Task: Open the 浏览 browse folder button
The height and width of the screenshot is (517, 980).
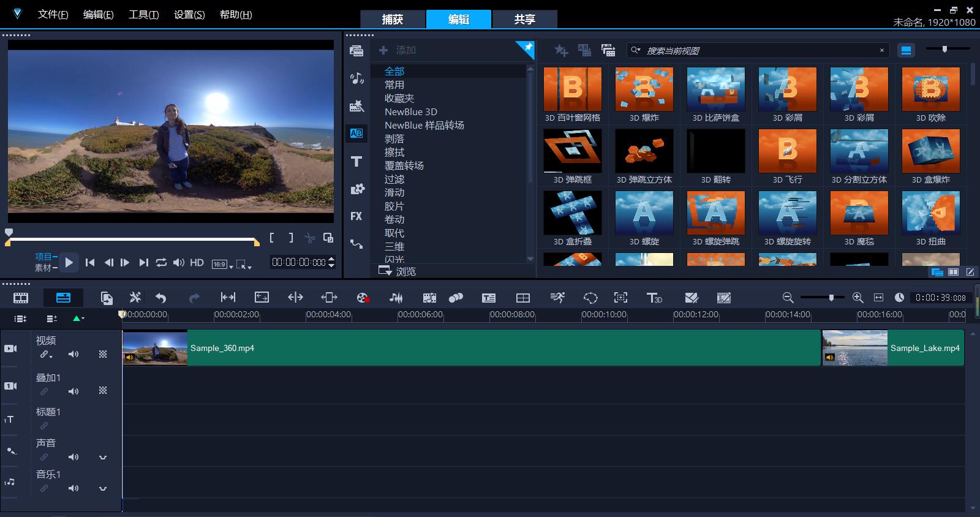Action: (x=398, y=271)
